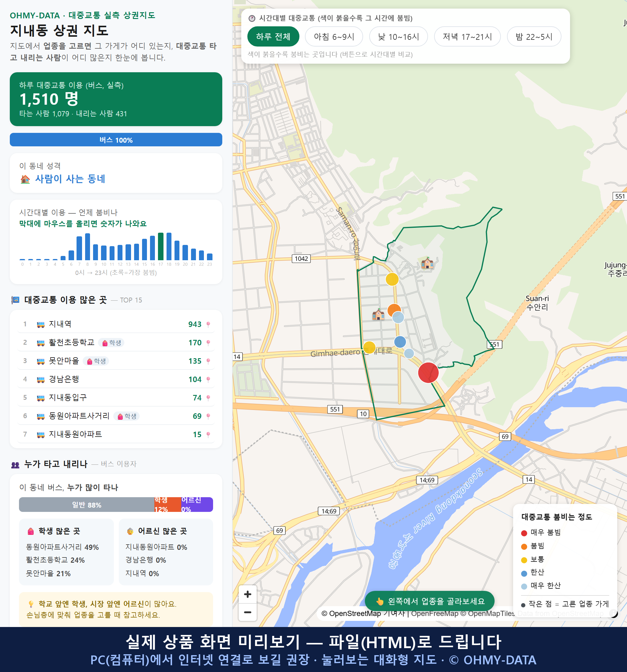This screenshot has width=627, height=672.
Task: Click the 매우 붐빔 legend entry
Action: click(x=541, y=532)
